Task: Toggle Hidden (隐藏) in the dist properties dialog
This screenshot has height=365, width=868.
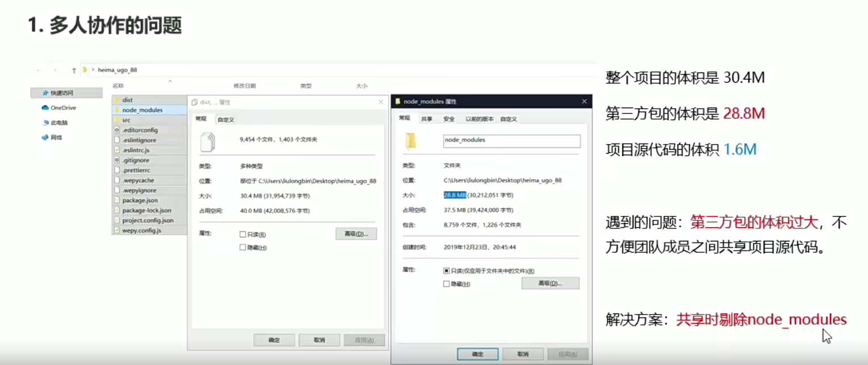Action: pyautogui.click(x=243, y=247)
